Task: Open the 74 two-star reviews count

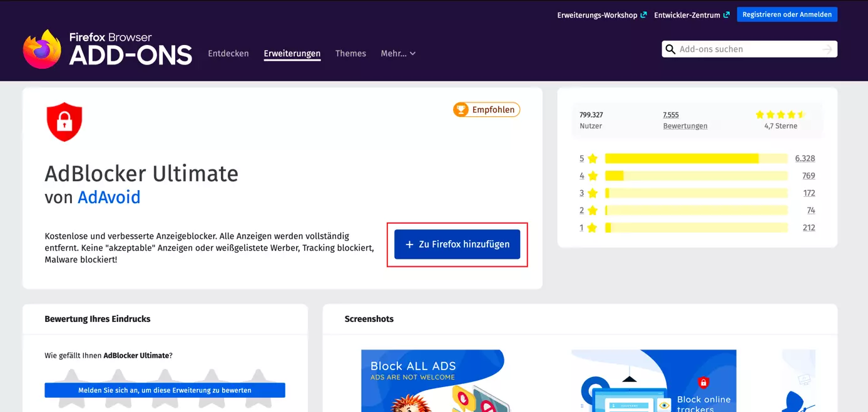Action: tap(811, 211)
